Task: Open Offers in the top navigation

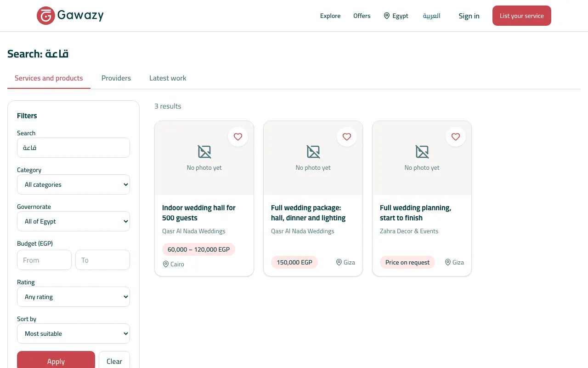Action: point(362,16)
